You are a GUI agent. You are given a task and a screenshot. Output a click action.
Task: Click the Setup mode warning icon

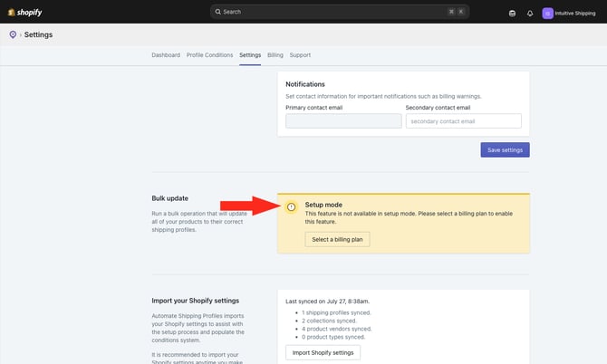[292, 207]
